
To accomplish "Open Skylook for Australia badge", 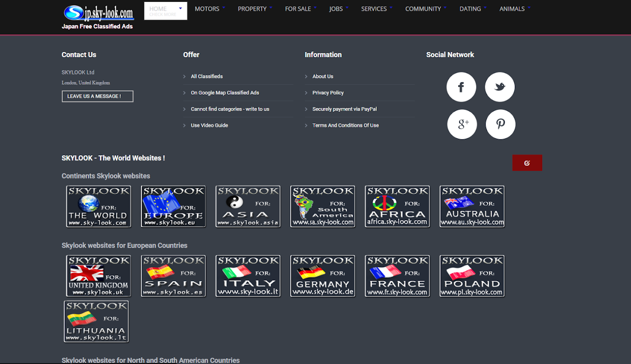I will pos(472,206).
